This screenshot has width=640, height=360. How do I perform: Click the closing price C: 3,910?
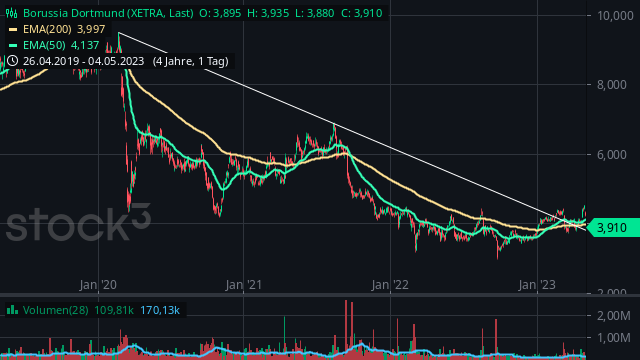click(362, 13)
